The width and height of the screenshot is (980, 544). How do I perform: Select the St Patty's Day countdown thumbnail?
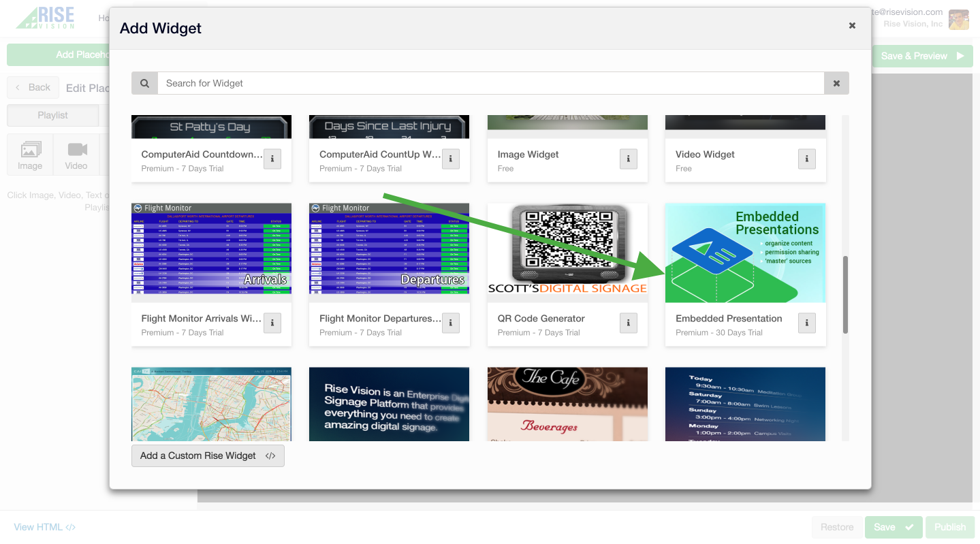click(211, 127)
